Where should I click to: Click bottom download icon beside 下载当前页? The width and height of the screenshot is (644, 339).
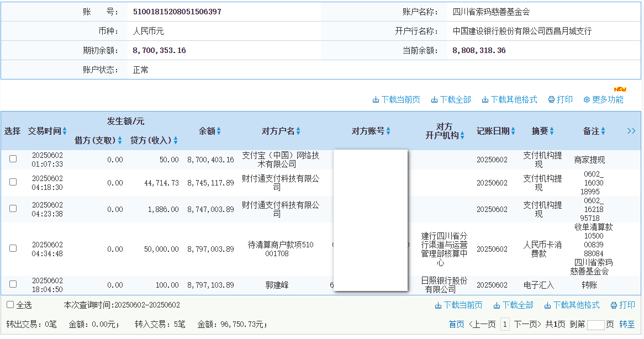point(438,305)
